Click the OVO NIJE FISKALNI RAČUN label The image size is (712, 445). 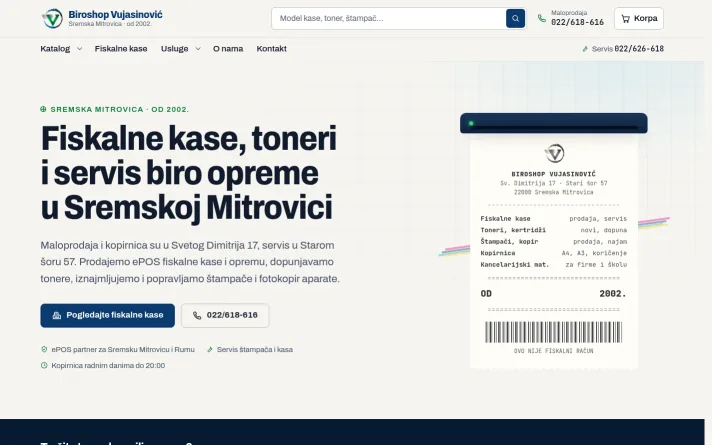pyautogui.click(x=554, y=351)
